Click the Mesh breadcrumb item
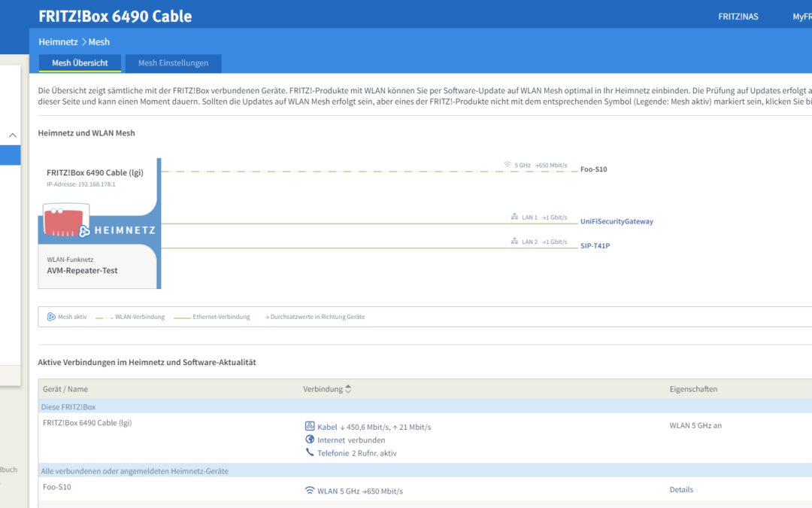This screenshot has height=508, width=812. pyautogui.click(x=99, y=42)
